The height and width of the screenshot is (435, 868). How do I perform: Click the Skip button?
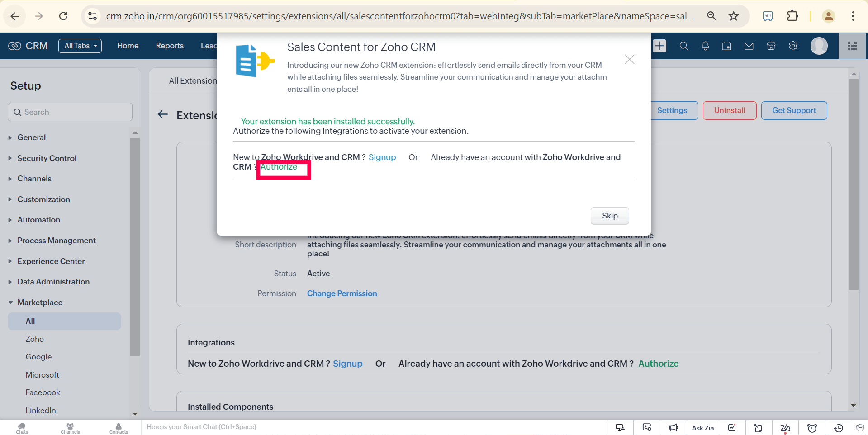tap(610, 216)
